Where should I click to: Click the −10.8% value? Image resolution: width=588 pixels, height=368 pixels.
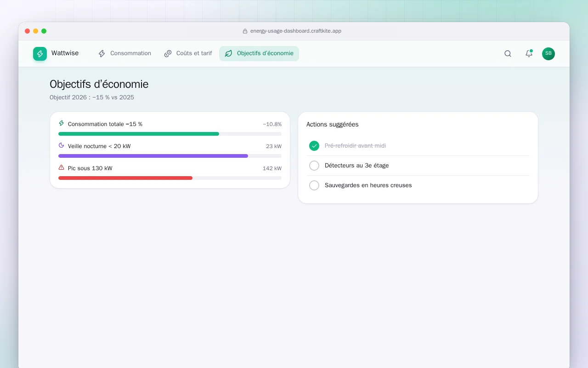point(272,124)
